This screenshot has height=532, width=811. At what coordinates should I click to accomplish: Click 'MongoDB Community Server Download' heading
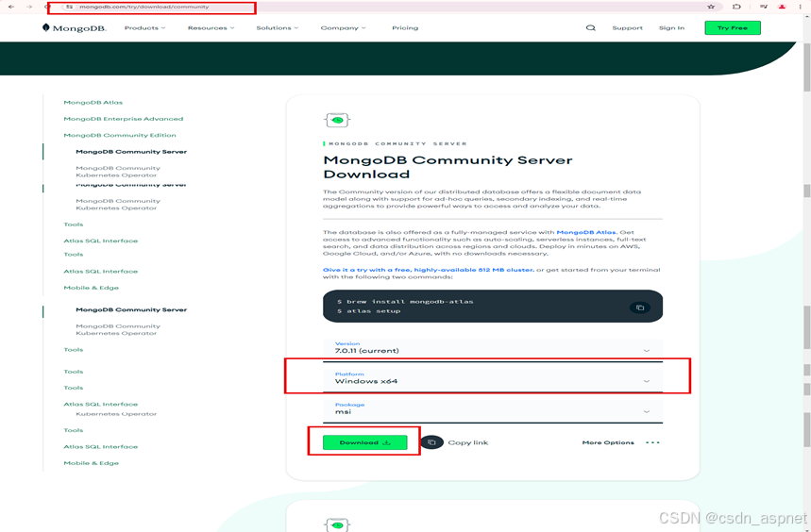(x=448, y=167)
